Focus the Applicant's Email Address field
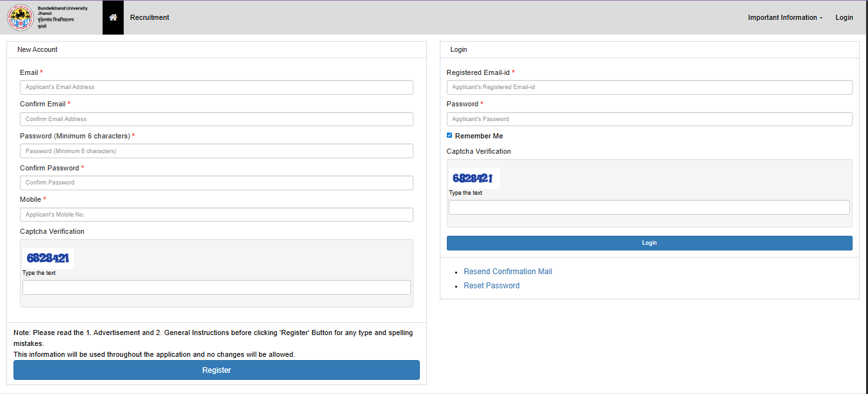 point(216,87)
